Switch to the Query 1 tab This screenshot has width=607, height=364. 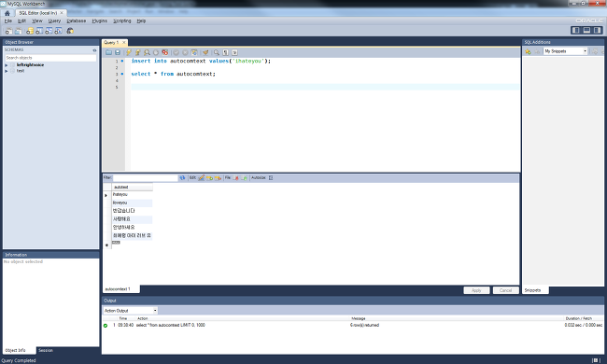[111, 43]
